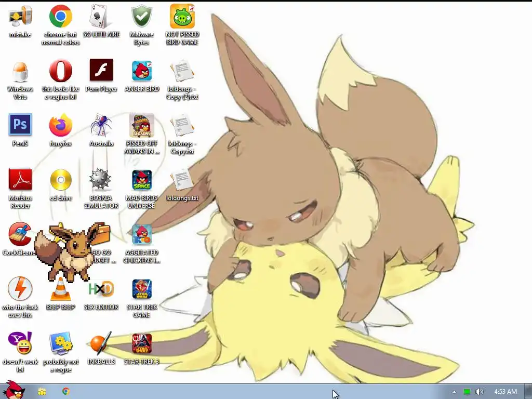Select 'AGGITATED CHICKENS I...' Rio icon
This screenshot has width=532, height=399.
[142, 234]
